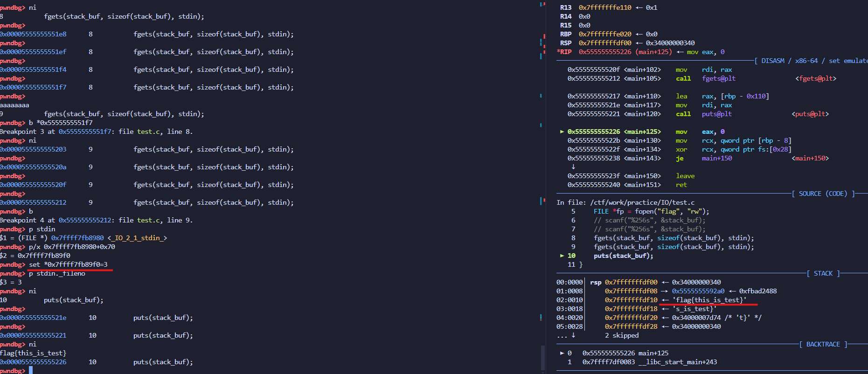Click the 'b *0x5555555551f7' breakpoint command
This screenshot has width=868, height=374.
coord(61,123)
